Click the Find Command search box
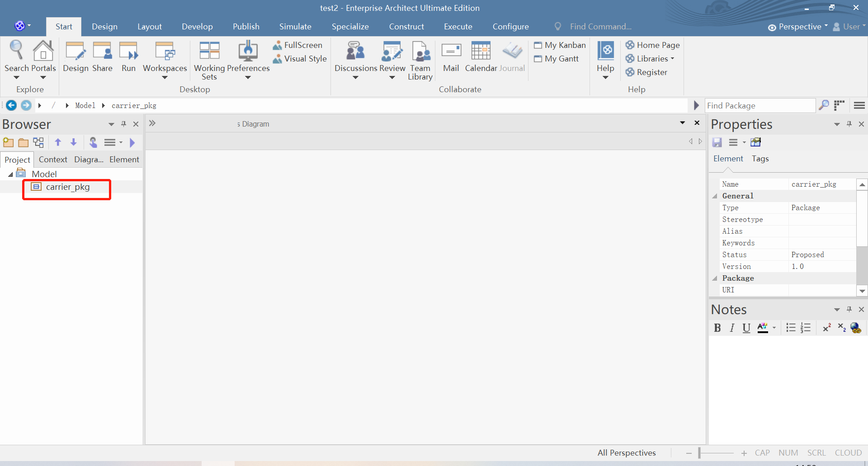 point(600,27)
